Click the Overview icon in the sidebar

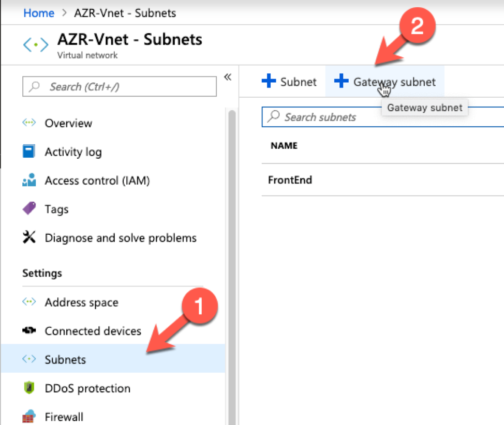(29, 123)
